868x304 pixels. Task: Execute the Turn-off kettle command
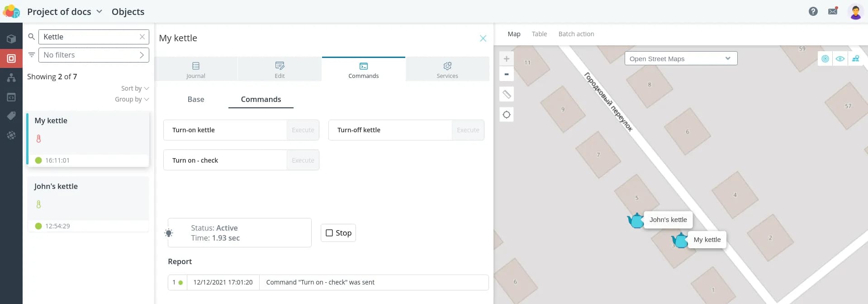468,130
